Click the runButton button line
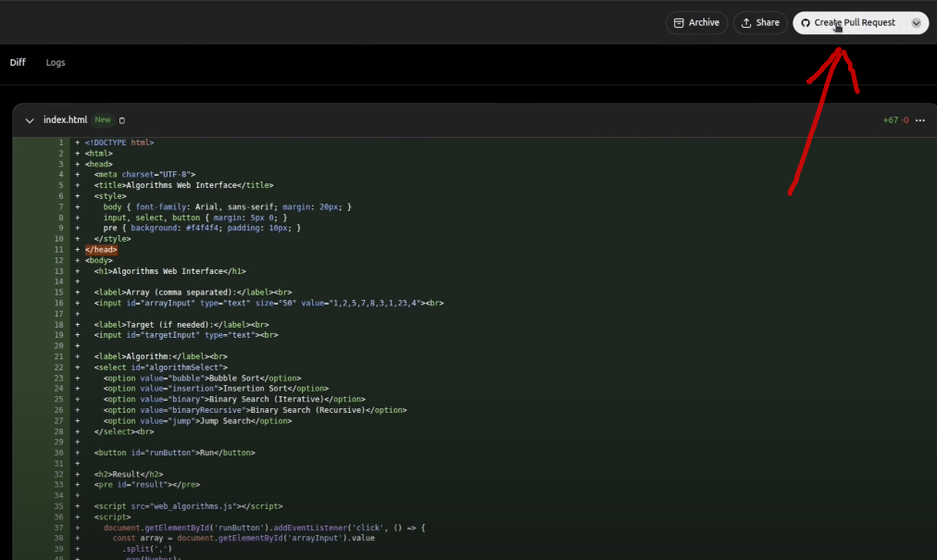Screen dimensions: 937x560 pos(174,453)
